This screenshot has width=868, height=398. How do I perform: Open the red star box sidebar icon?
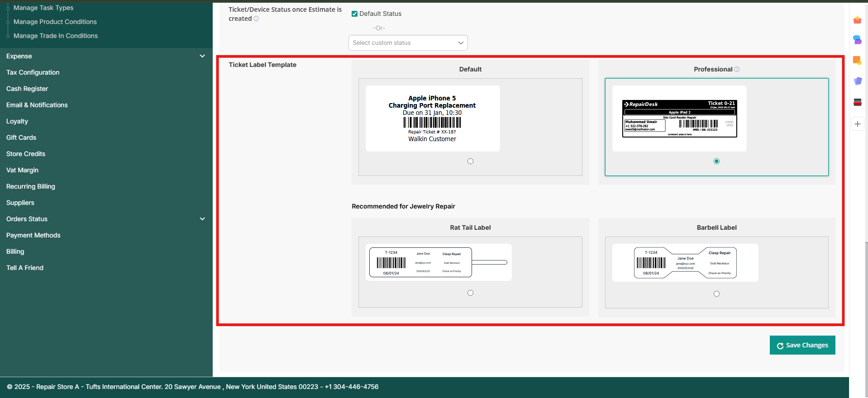[857, 20]
